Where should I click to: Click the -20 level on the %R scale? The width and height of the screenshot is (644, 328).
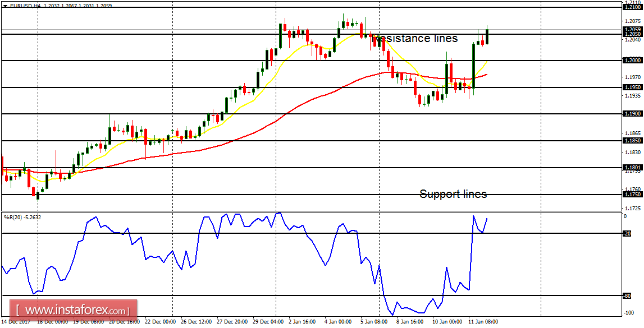point(627,234)
